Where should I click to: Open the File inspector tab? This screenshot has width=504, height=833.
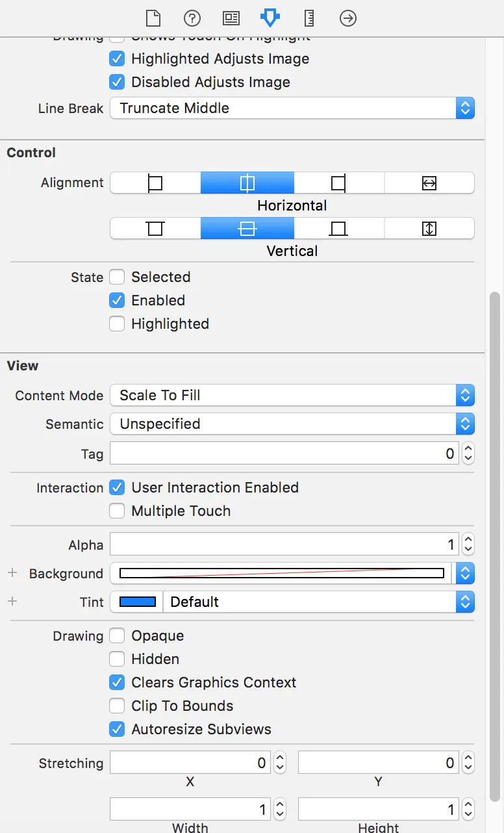153,18
